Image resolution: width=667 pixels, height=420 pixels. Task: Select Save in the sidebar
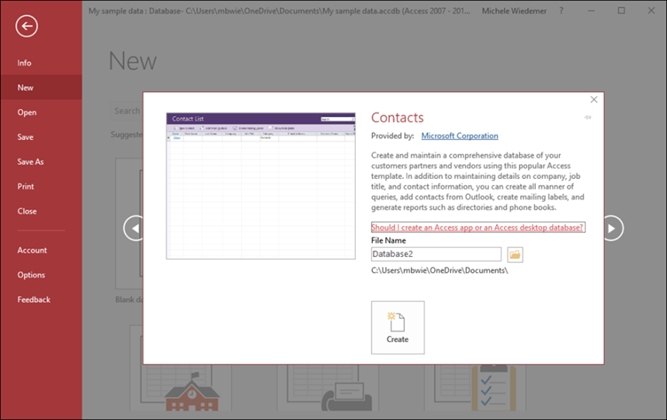pyautogui.click(x=26, y=137)
